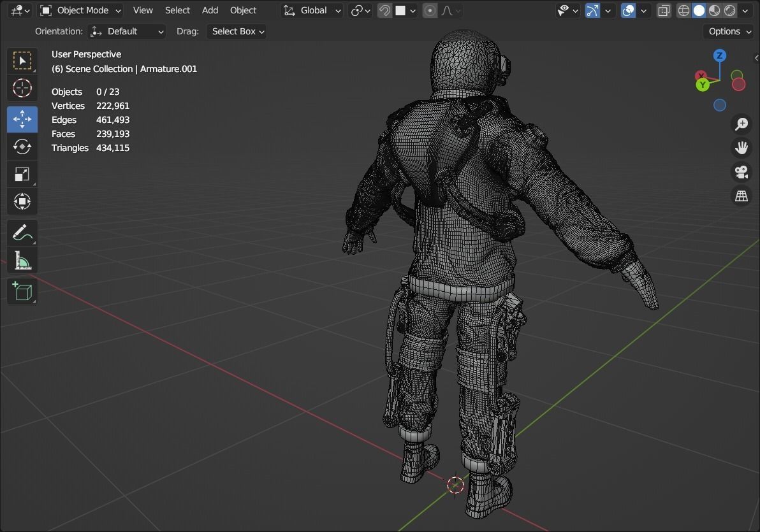Switch to solid shading mode
This screenshot has width=760, height=532.
[x=699, y=10]
